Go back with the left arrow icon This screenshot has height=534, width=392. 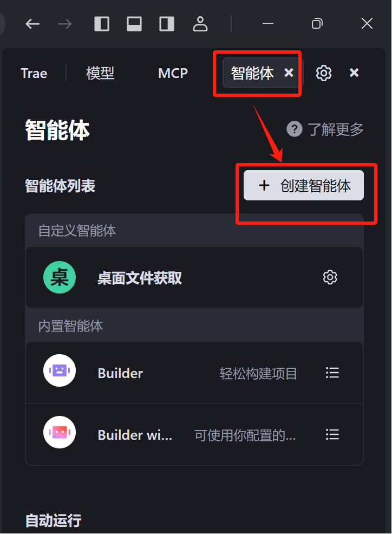point(32,24)
